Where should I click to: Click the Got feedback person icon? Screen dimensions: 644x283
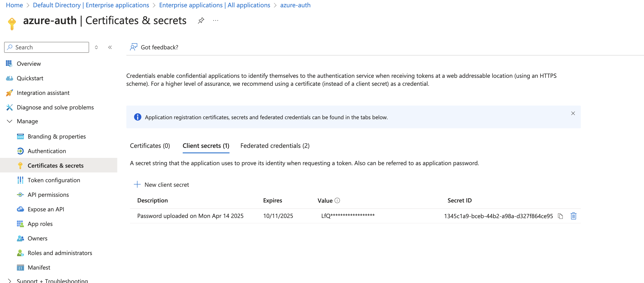point(133,47)
